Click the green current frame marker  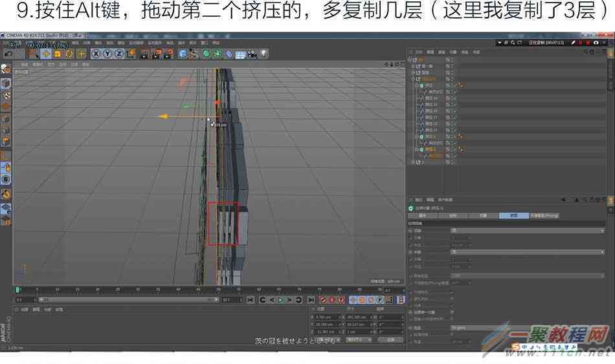point(17,290)
